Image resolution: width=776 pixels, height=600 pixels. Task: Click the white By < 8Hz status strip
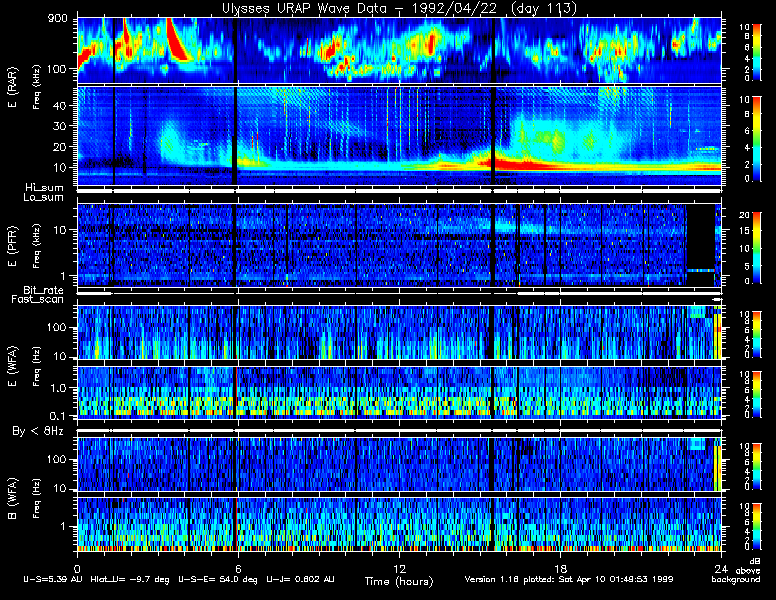click(399, 431)
